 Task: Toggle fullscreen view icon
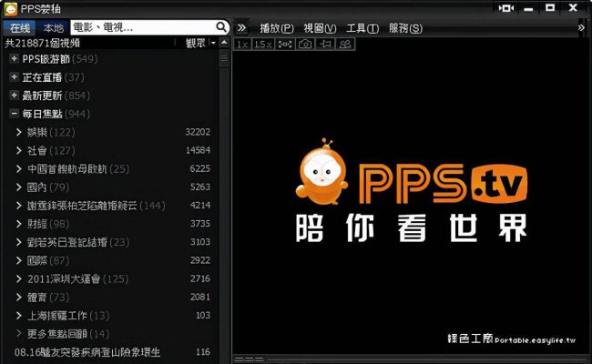285,45
